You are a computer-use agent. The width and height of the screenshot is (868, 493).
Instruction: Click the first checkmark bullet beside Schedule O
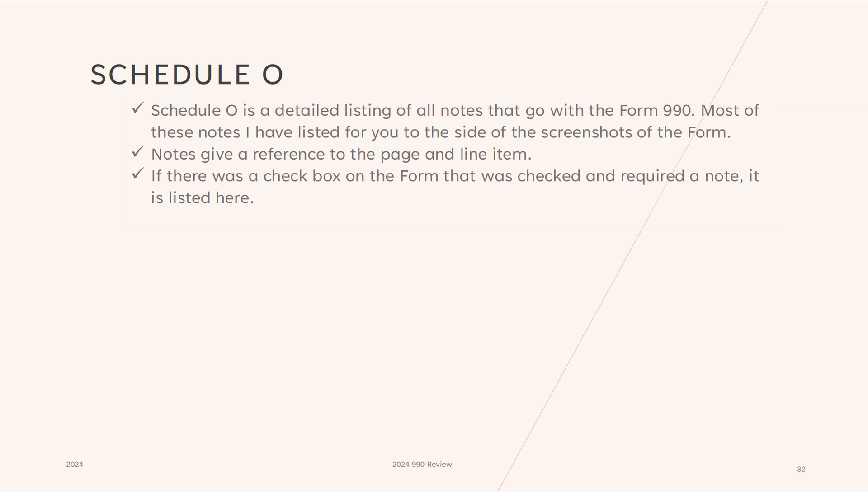[x=138, y=108]
